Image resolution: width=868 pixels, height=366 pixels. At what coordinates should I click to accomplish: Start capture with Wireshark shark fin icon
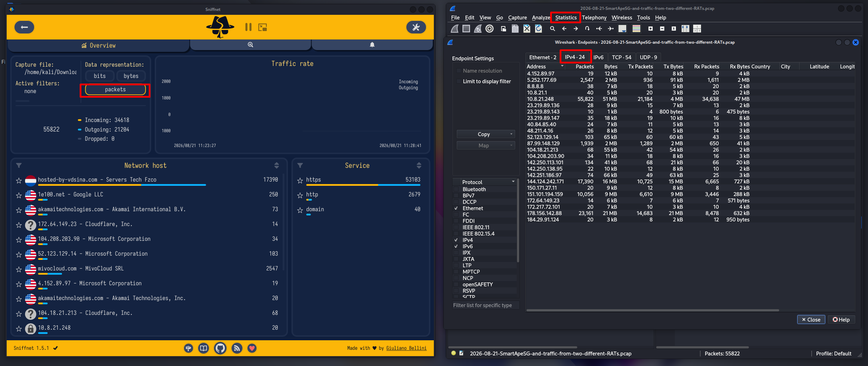point(455,29)
